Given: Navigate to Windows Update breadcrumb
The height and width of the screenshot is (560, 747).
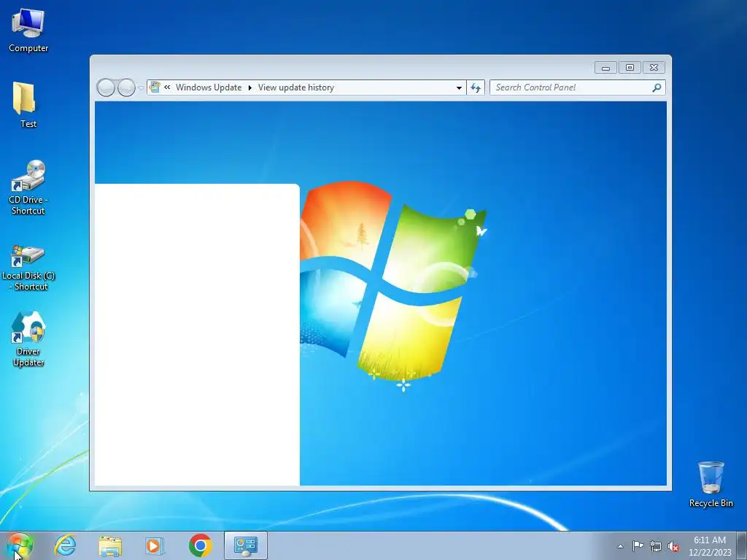Looking at the screenshot, I should (x=209, y=87).
